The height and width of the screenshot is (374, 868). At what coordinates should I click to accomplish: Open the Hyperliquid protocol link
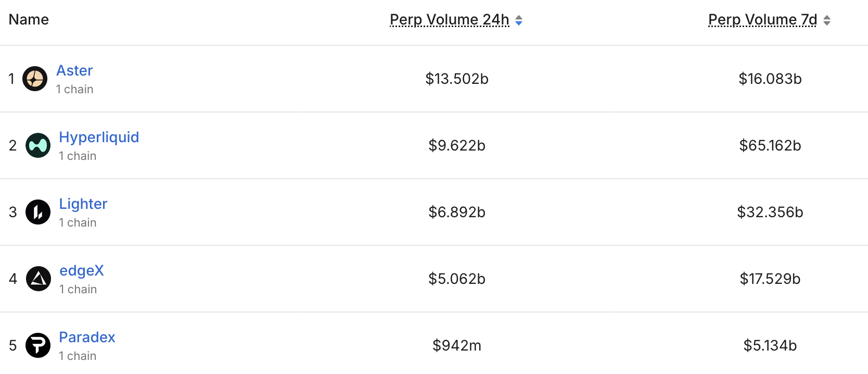point(99,137)
